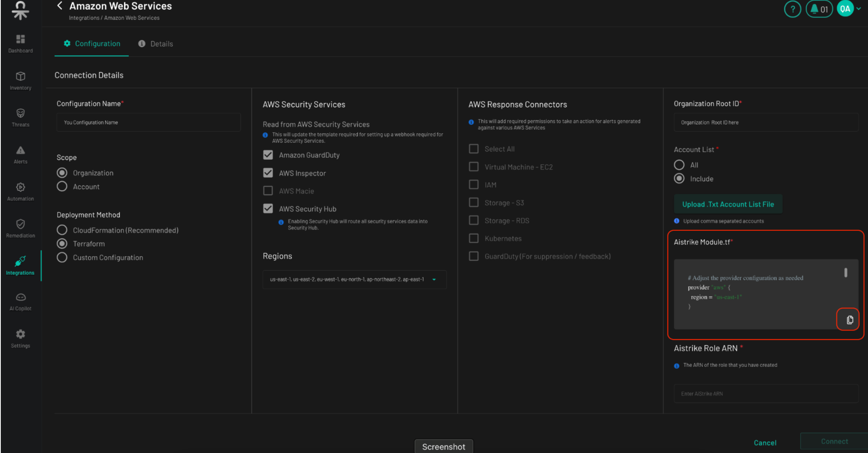Click the Connect button
868x453 pixels.
(x=834, y=441)
